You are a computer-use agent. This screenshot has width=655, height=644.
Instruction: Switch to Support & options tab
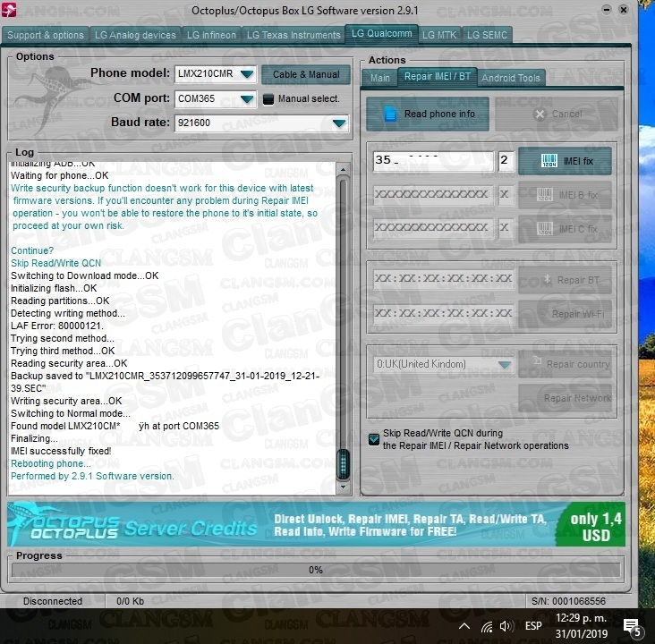pos(46,35)
